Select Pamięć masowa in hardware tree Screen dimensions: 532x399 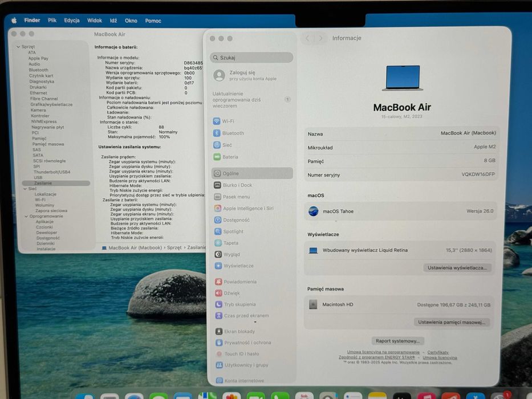[x=48, y=144]
